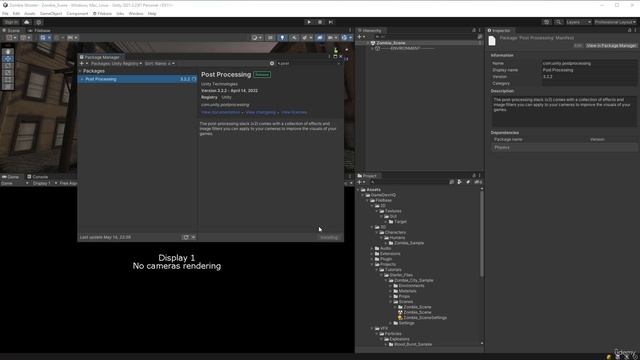The image size is (640, 360).
Task: Open the Scene Gizmos dropdown
Action: coord(346,38)
